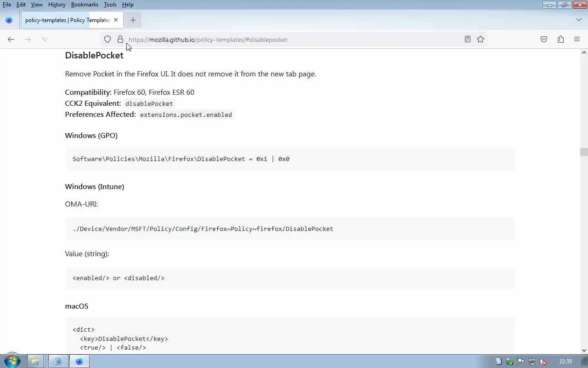Screen dimensions: 588x368
Task: Open the Help menu
Action: 128,5
